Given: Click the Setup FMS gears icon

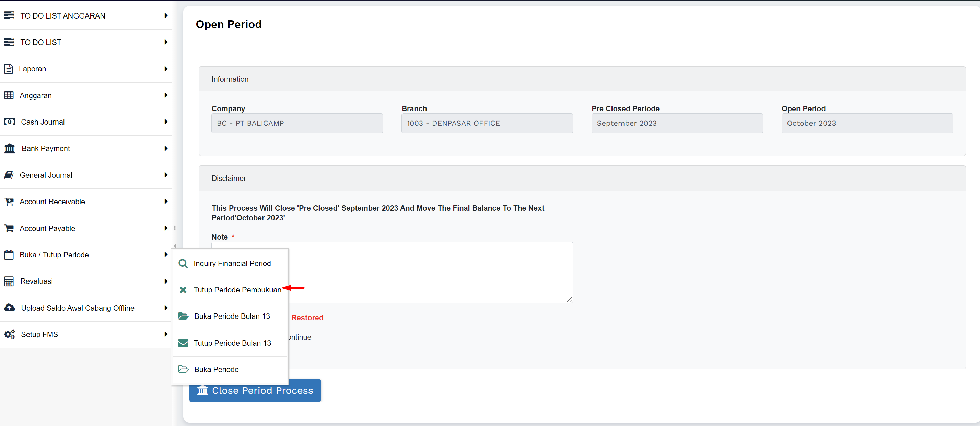Looking at the screenshot, I should [10, 334].
